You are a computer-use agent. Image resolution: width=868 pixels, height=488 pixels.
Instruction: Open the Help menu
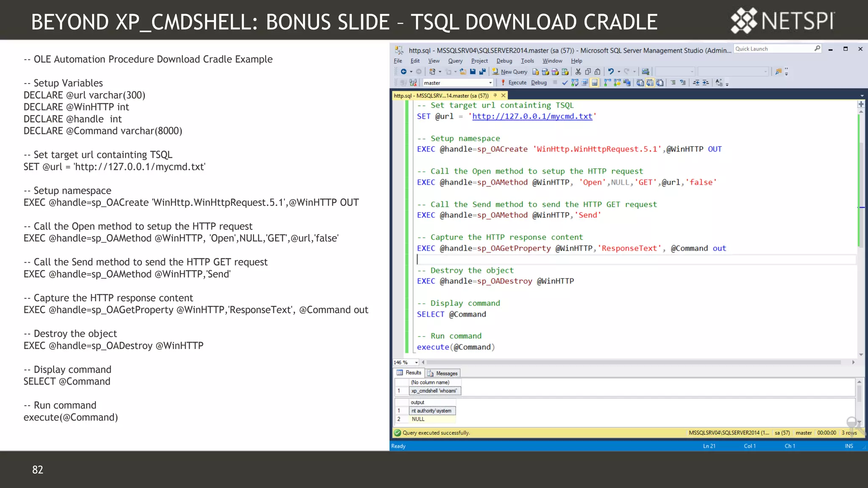[x=576, y=61]
